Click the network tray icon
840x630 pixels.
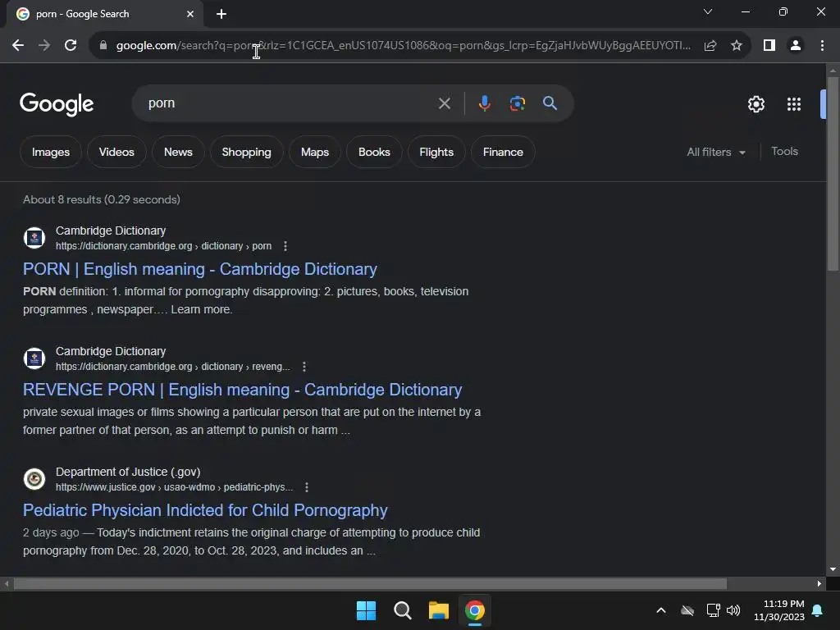pyautogui.click(x=713, y=610)
